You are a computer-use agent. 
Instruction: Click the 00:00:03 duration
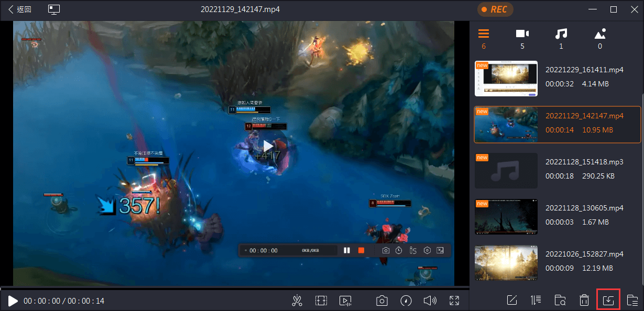tap(560, 222)
